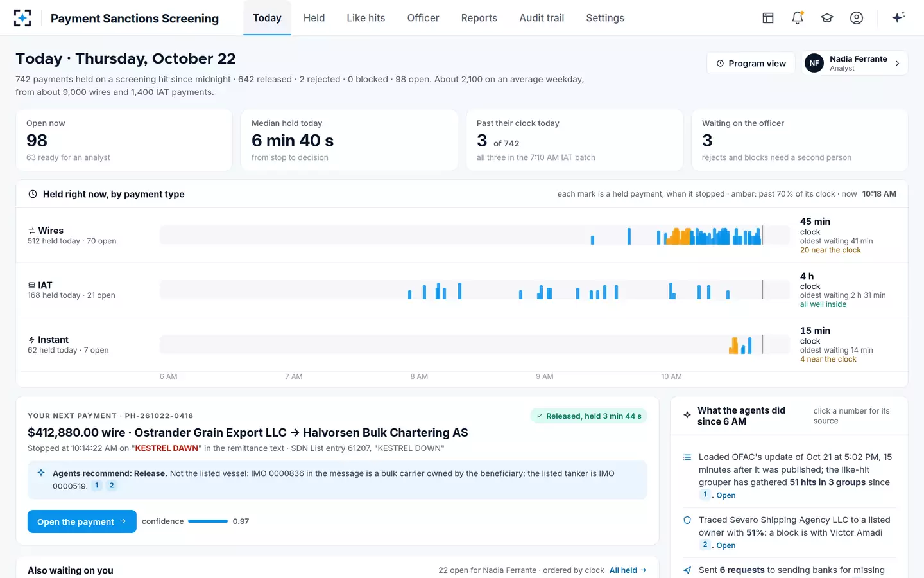Screen dimensions: 924x578
Task: Click clock icon beside Held right now heading
Action: point(33,194)
